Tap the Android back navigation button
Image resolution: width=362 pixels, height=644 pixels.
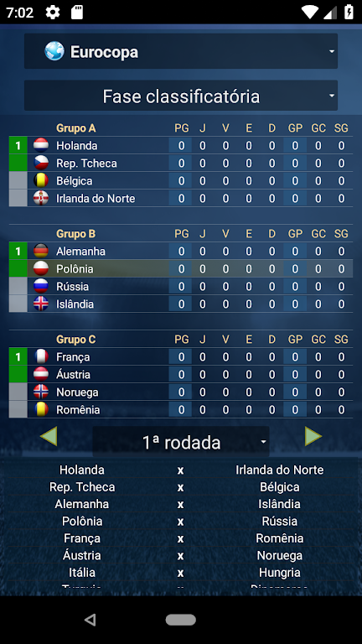pyautogui.click(x=90, y=620)
